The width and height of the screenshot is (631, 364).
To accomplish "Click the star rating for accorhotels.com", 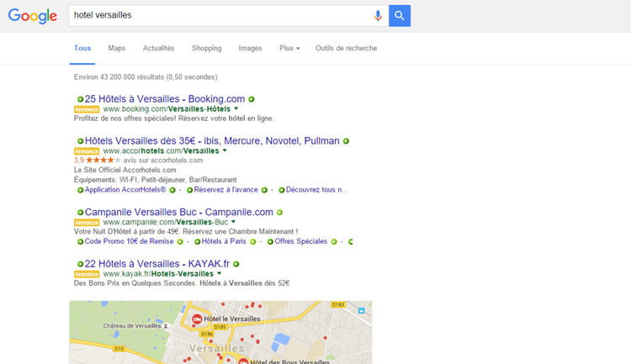I will coord(103,160).
